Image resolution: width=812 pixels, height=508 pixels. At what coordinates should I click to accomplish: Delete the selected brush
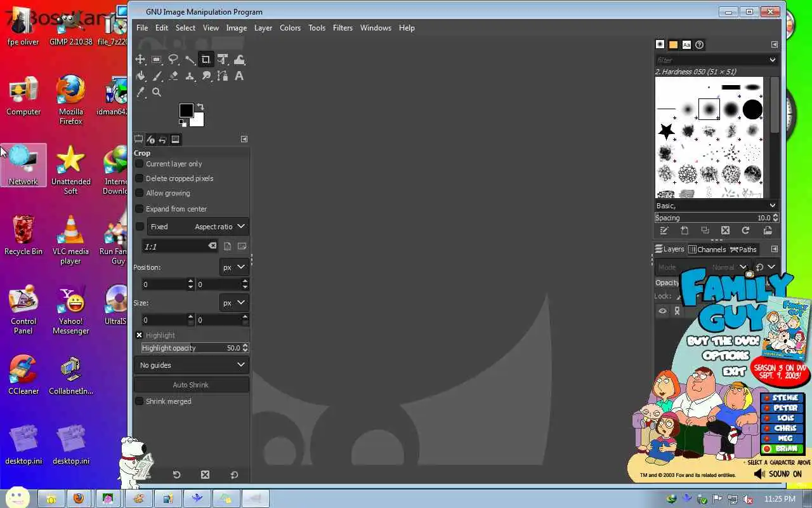pyautogui.click(x=725, y=231)
